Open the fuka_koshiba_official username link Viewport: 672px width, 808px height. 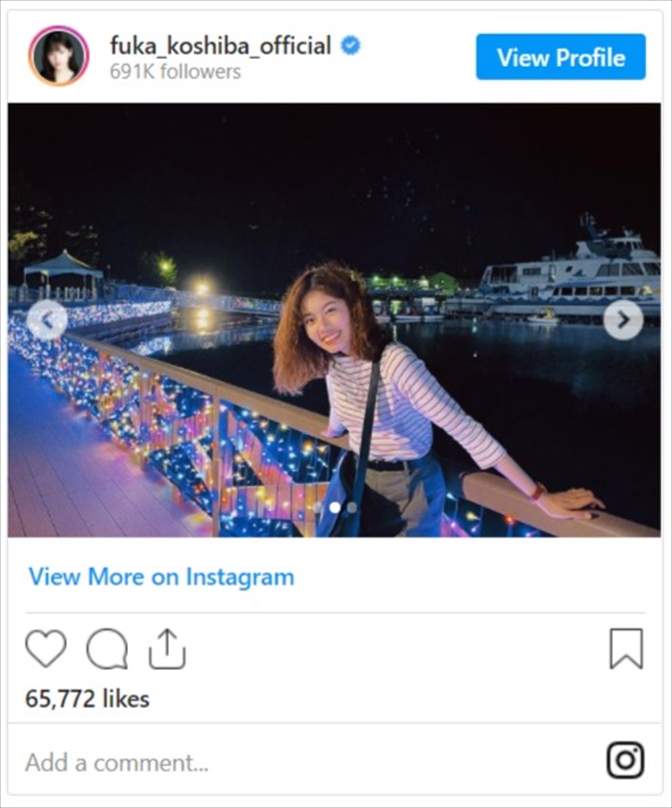pyautogui.click(x=221, y=46)
